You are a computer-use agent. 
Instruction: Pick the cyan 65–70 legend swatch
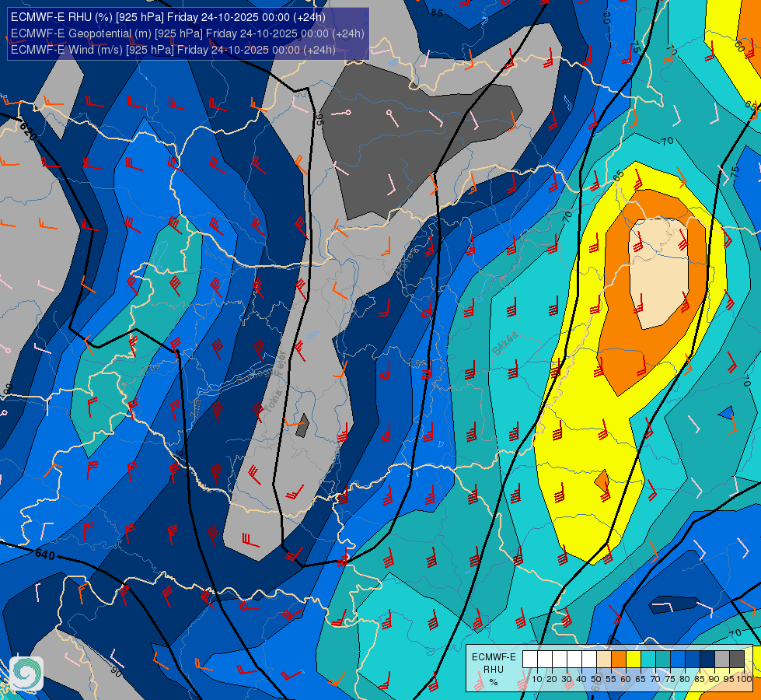pos(648,660)
